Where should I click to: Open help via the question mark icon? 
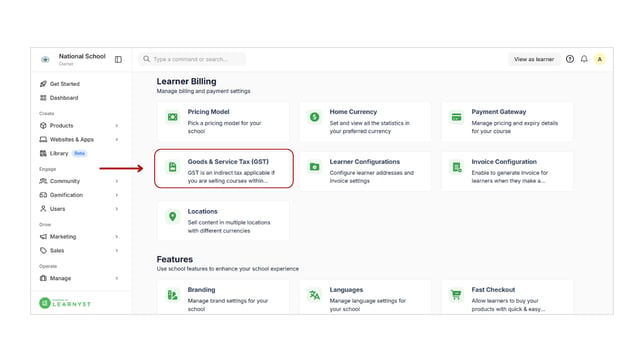[570, 59]
